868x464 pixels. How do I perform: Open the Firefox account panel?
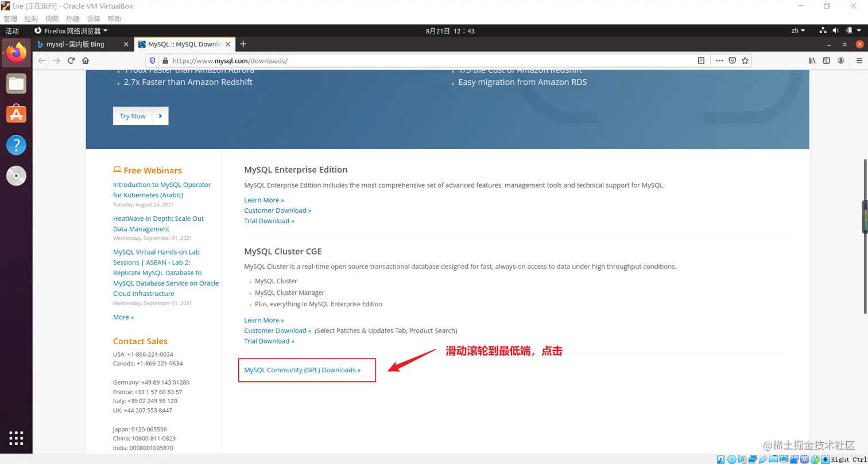pyautogui.click(x=841, y=60)
